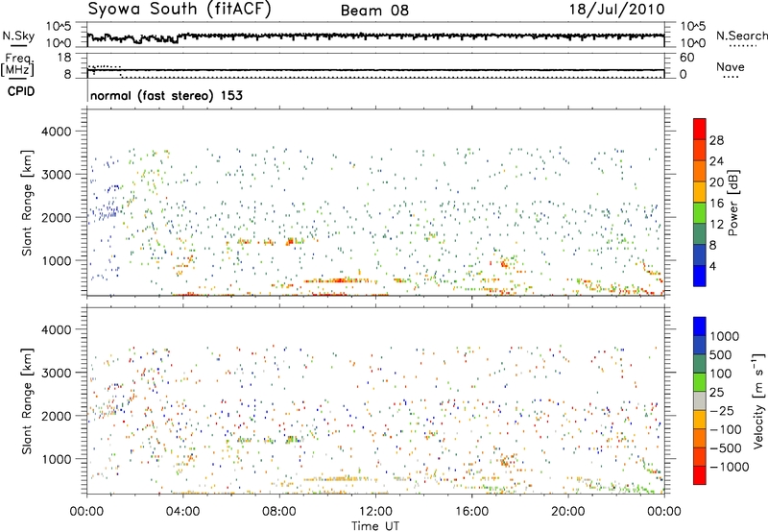Click the '18' frequency axis value

click(x=63, y=58)
